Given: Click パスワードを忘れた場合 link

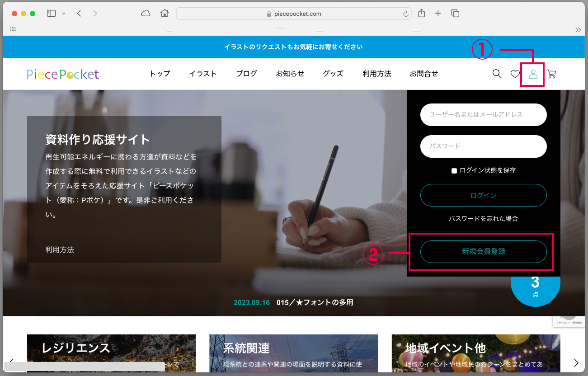Looking at the screenshot, I should pyautogui.click(x=483, y=219).
